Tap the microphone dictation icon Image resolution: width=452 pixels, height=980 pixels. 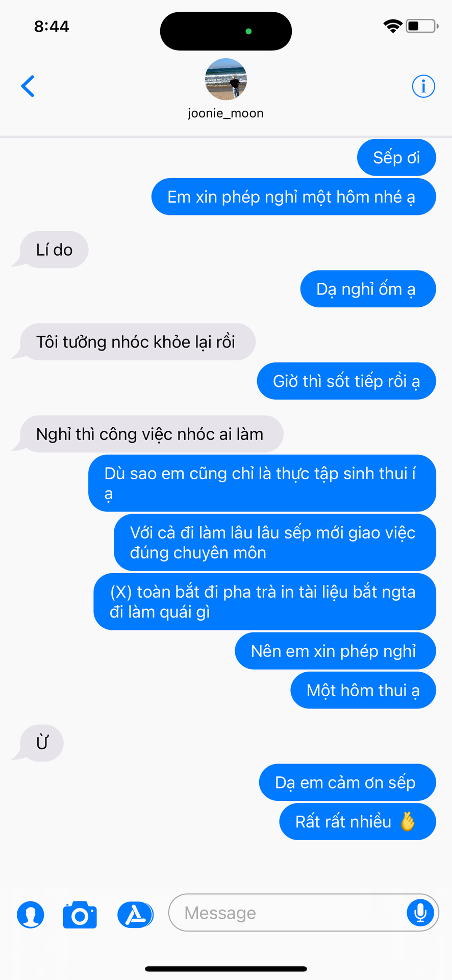pyautogui.click(x=420, y=912)
